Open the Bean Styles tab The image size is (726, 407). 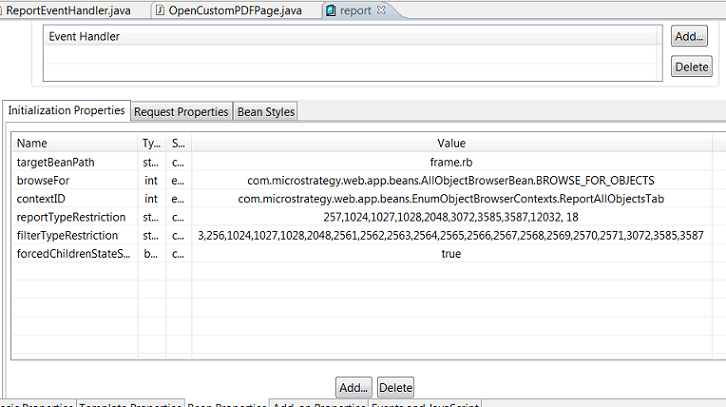265,112
